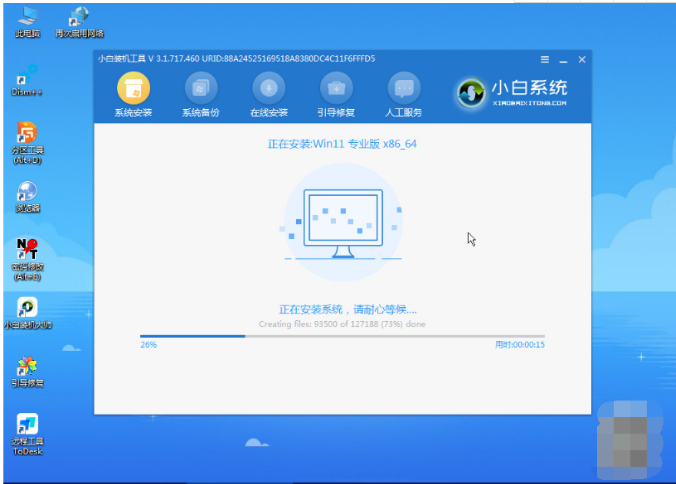This screenshot has width=676, height=484.
Task: Click the installation progress bar
Action: 342,336
